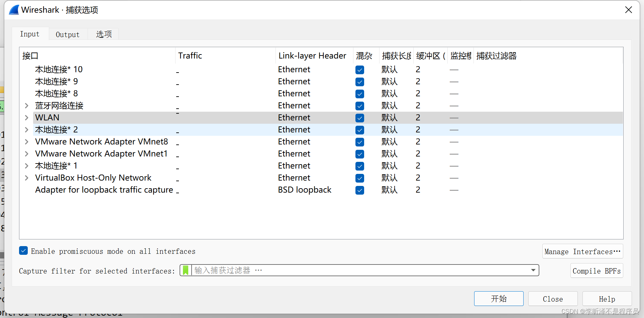Click the BSD loopback link-layer cell
This screenshot has width=644, height=318.
pyautogui.click(x=305, y=190)
